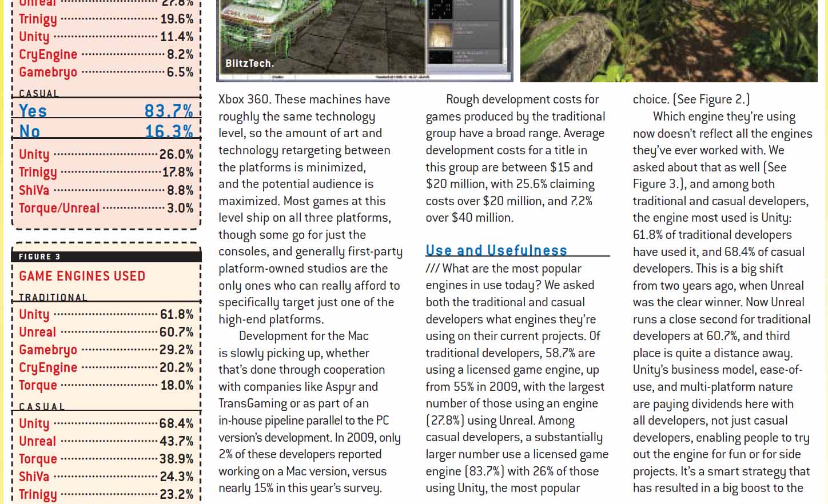Click the Unreal 60.7% traditional row
The height and width of the screenshot is (504, 828).
tap(106, 332)
